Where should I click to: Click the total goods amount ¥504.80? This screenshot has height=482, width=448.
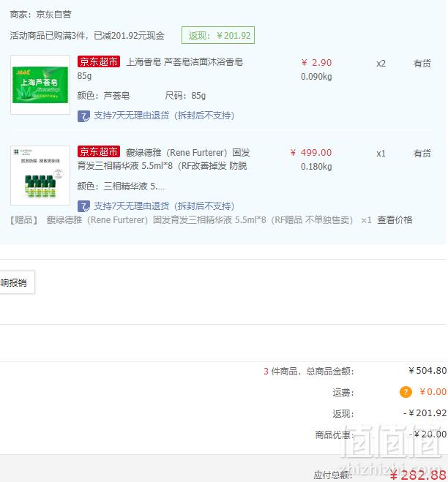(428, 371)
